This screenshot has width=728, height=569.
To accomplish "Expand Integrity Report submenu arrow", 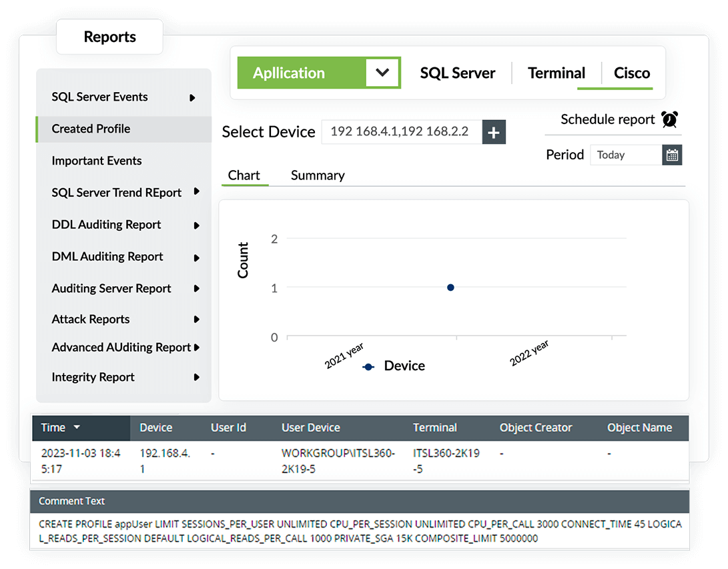I will point(196,378).
